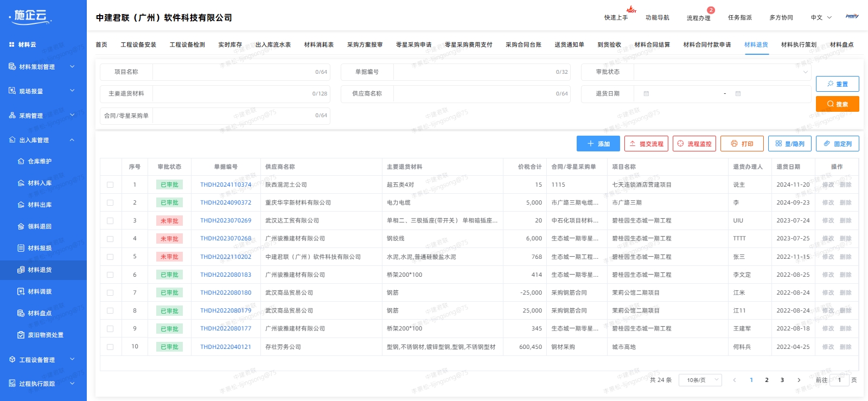This screenshot has width=868, height=401.
Task: Click the 材料退货 sidebar icon
Action: [21, 270]
